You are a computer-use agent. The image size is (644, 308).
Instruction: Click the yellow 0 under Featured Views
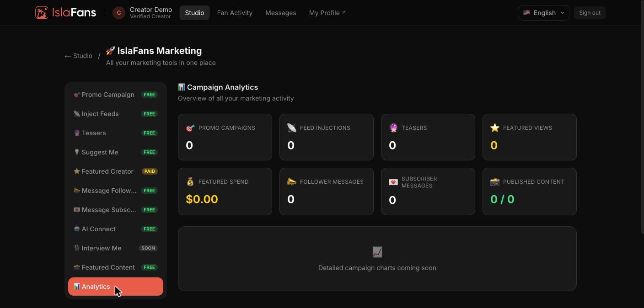coord(494,145)
